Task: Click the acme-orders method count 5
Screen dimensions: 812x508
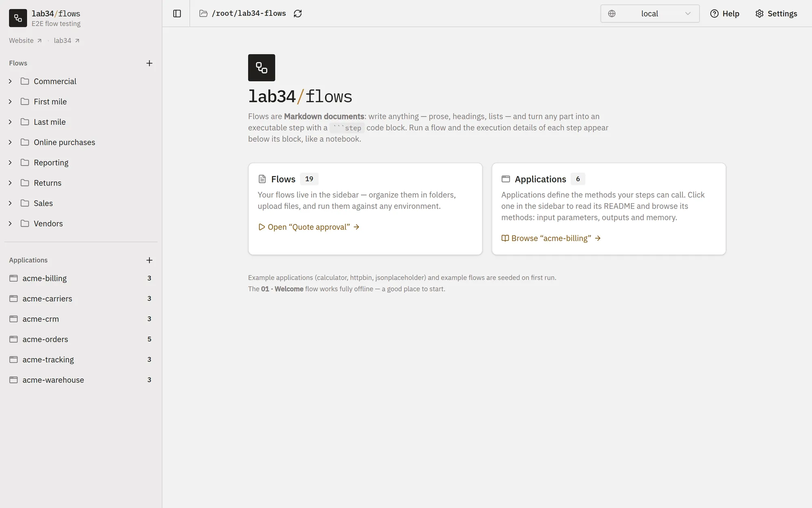Action: pyautogui.click(x=149, y=339)
